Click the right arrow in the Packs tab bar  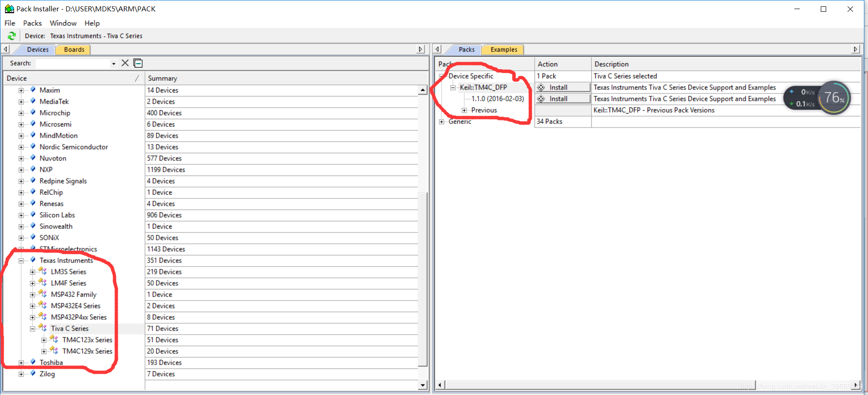856,49
